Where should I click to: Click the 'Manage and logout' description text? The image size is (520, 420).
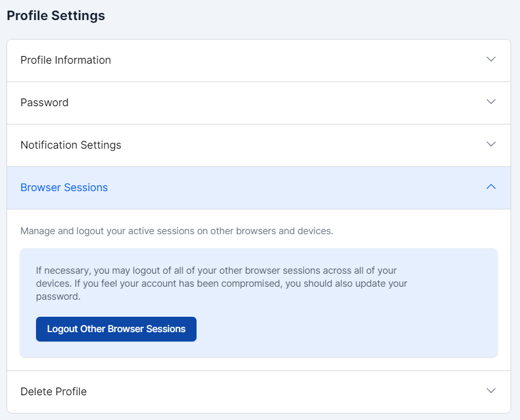pyautogui.click(x=176, y=231)
